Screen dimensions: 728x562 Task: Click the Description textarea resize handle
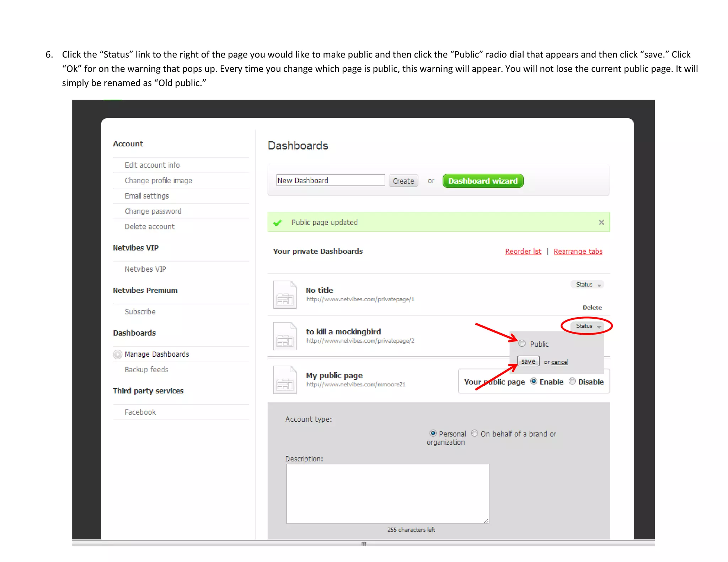point(486,521)
